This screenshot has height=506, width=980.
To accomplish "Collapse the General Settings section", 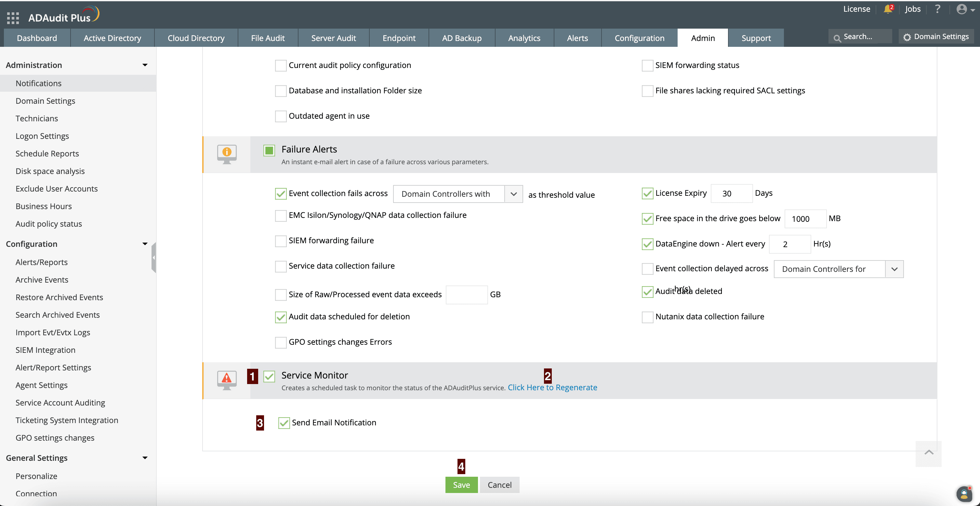I will [145, 458].
